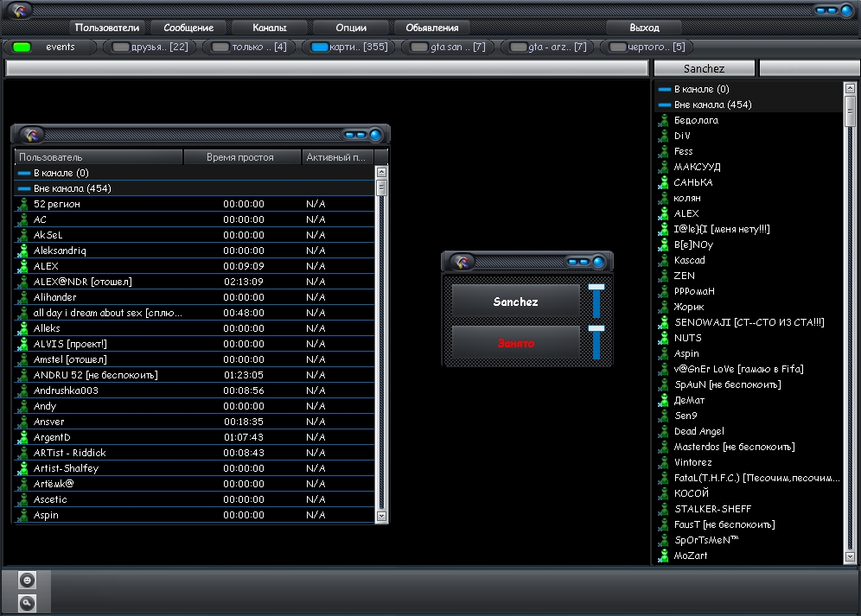Click the user icon next to ALVIS [проект!]
This screenshot has width=861, height=616.
tap(23, 344)
